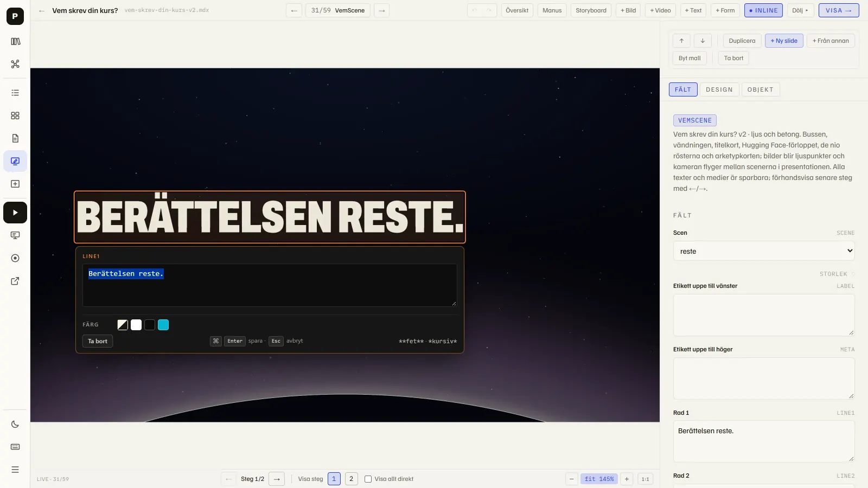868x488 pixels.
Task: Open the library books icon in sidebar
Action: (x=15, y=41)
